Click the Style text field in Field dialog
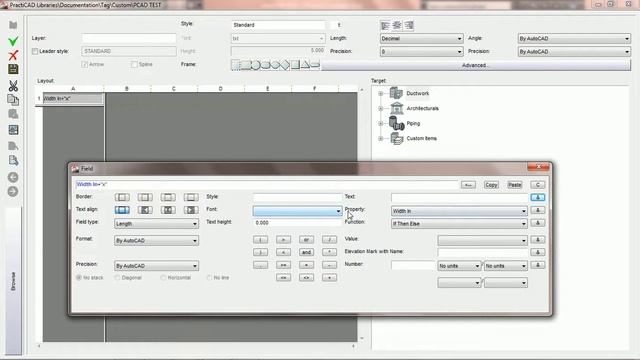The width and height of the screenshot is (640, 360). click(297, 198)
